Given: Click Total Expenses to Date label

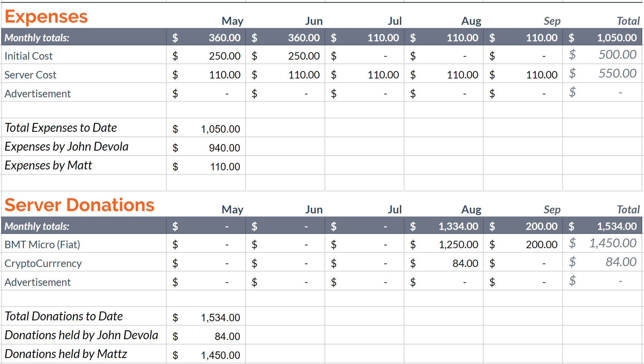Looking at the screenshot, I should pyautogui.click(x=61, y=128).
